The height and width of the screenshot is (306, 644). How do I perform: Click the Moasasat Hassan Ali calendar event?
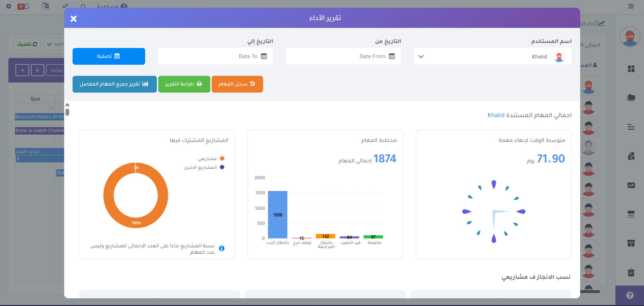coord(40,117)
